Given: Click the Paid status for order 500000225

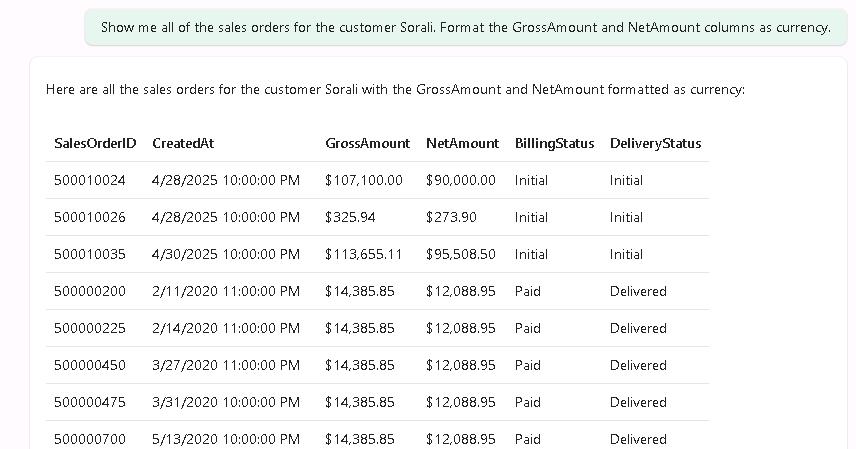Looking at the screenshot, I should 527,328.
